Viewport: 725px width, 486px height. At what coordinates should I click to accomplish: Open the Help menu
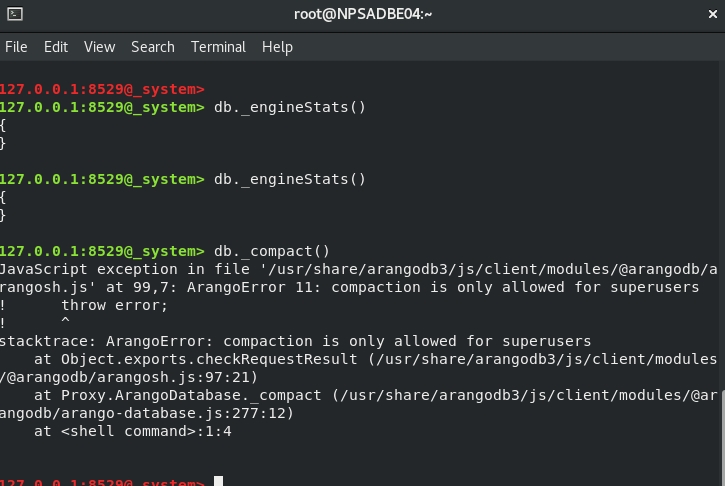click(x=277, y=47)
